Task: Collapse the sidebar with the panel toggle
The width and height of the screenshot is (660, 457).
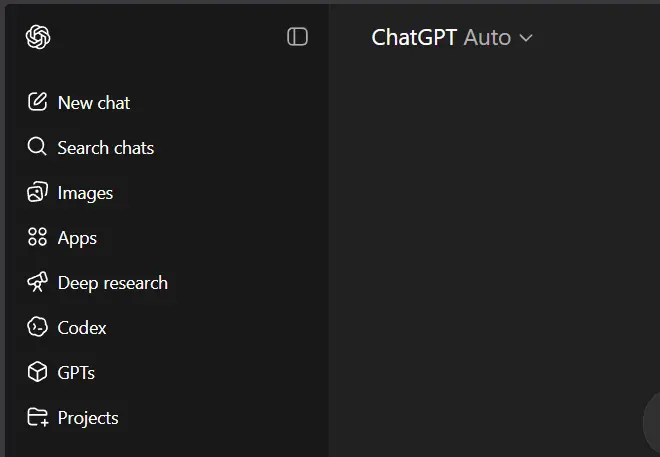Action: point(298,37)
